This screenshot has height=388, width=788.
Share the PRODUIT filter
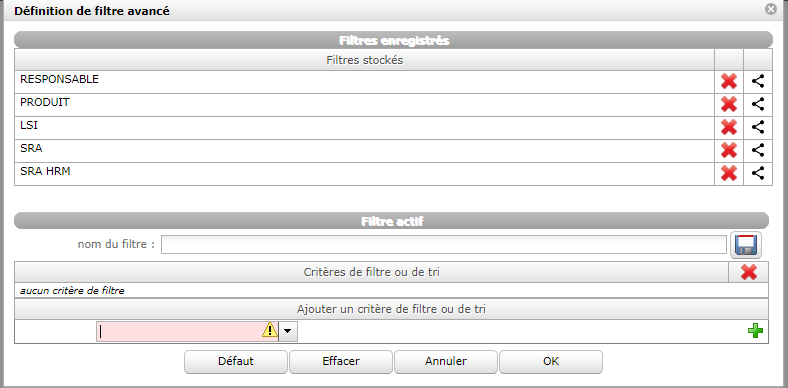758,105
